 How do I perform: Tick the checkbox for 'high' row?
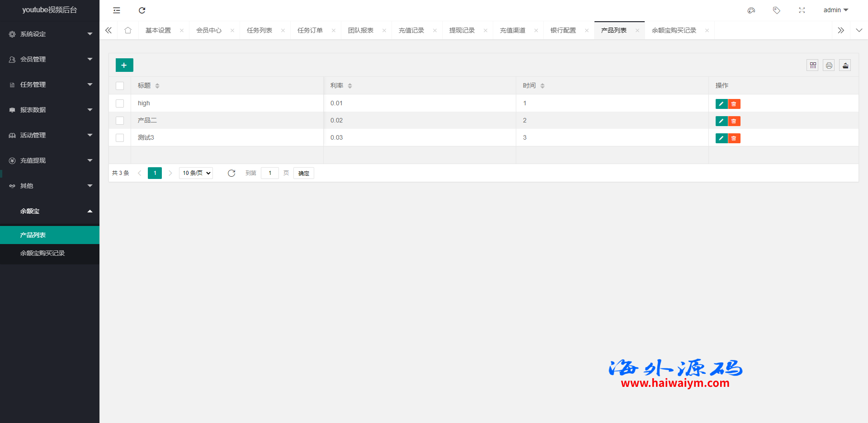pos(120,103)
